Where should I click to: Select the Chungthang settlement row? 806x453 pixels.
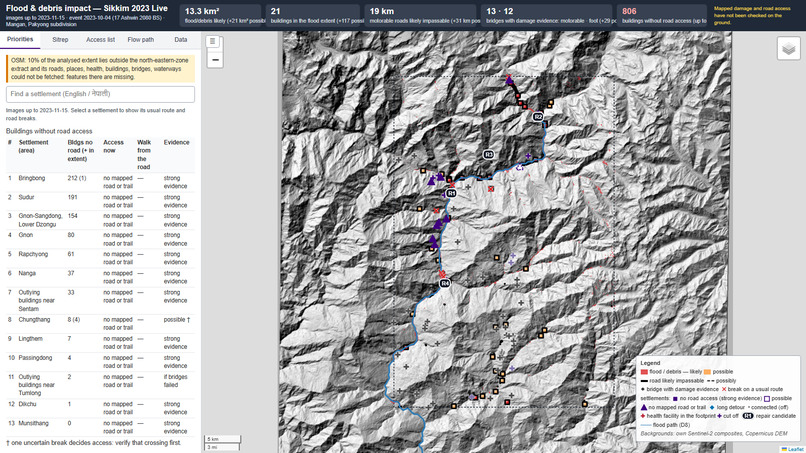[100, 323]
